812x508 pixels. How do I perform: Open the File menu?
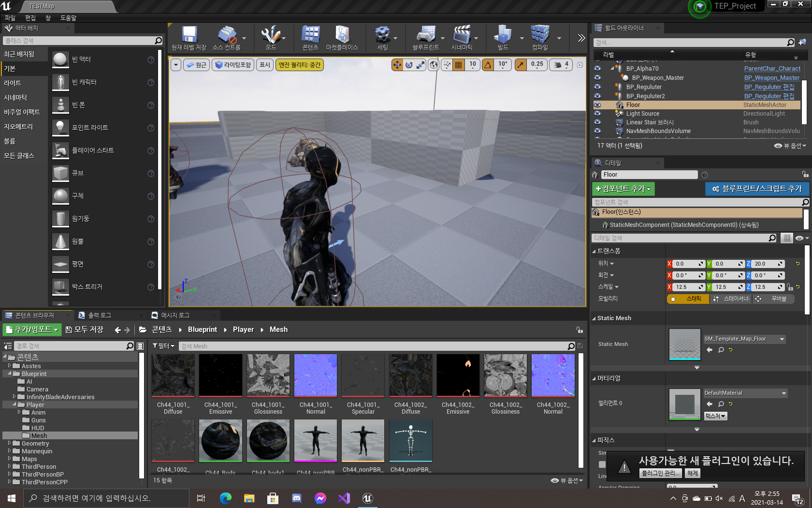coord(10,18)
